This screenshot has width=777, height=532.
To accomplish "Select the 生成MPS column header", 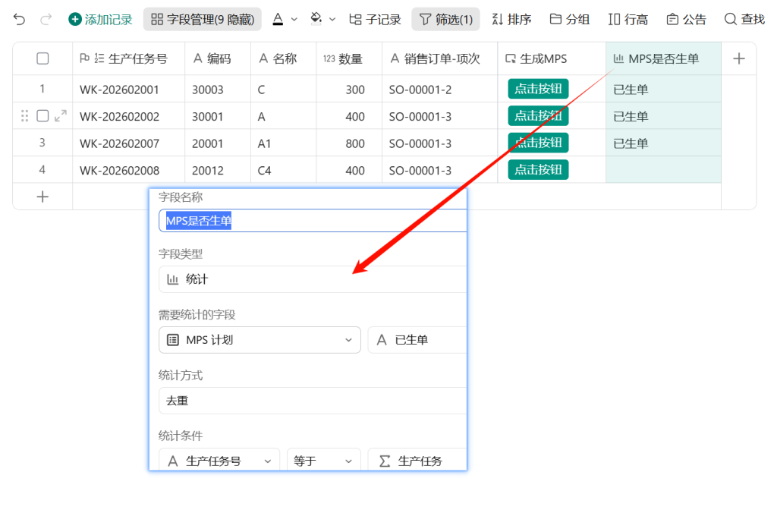I will pos(552,58).
